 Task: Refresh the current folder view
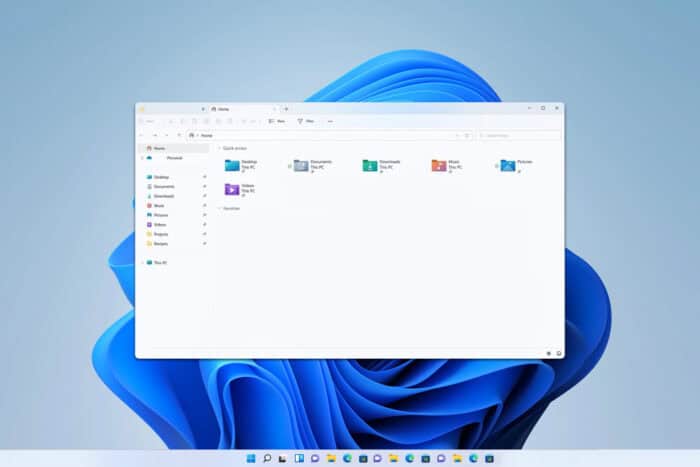click(x=467, y=135)
